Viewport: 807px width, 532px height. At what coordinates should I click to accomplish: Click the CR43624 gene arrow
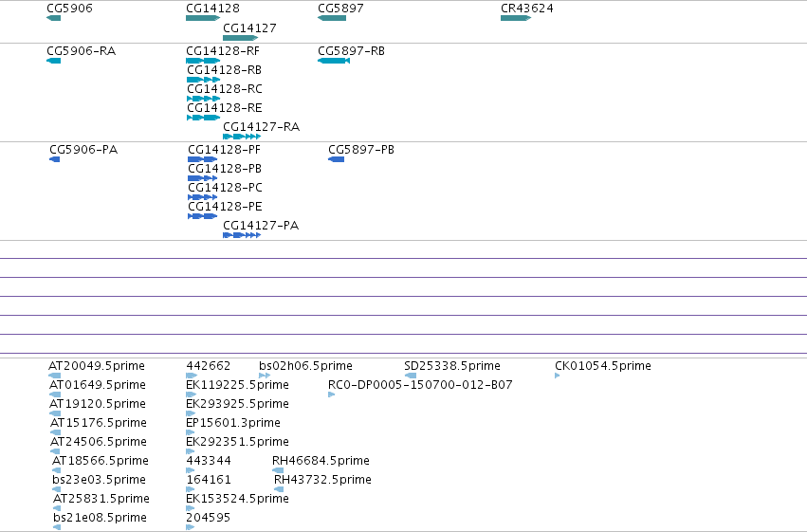516,18
